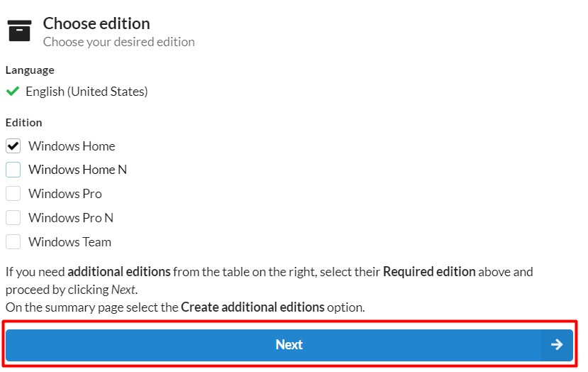
Task: Check the Windows Pro N checkbox box
Action: coord(13,218)
